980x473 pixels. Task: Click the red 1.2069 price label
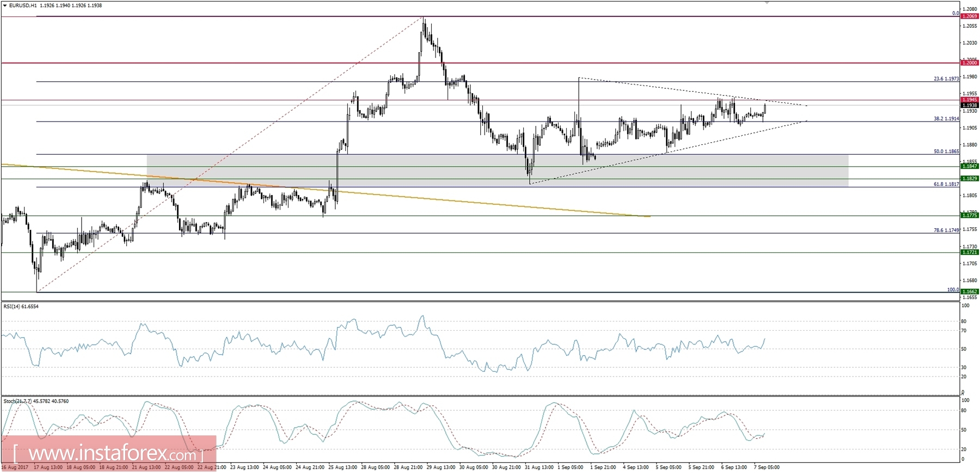coord(970,16)
